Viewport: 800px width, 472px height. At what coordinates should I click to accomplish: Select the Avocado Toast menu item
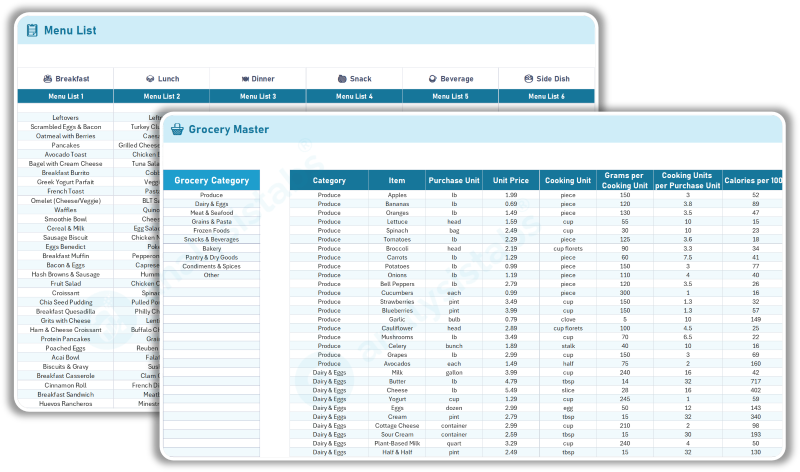point(66,154)
